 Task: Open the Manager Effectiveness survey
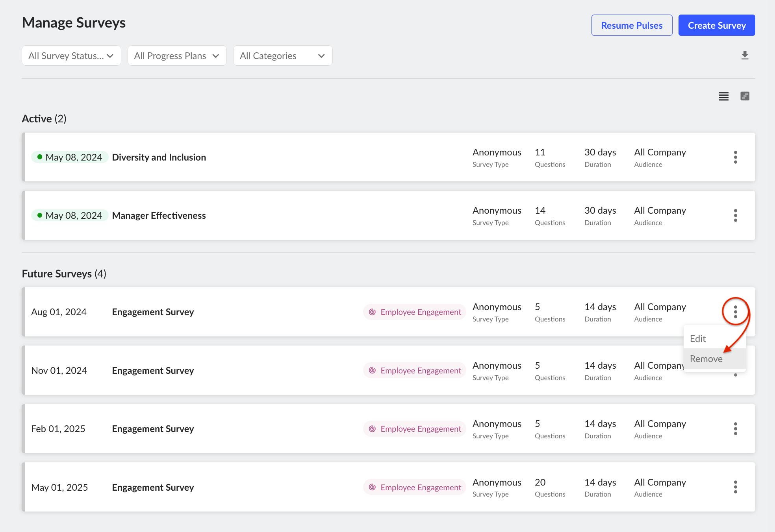click(159, 216)
